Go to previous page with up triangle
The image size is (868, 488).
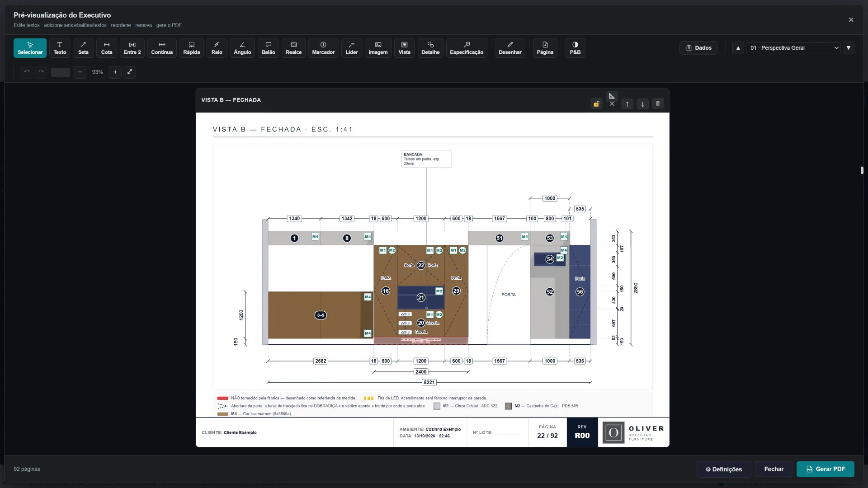tap(738, 48)
